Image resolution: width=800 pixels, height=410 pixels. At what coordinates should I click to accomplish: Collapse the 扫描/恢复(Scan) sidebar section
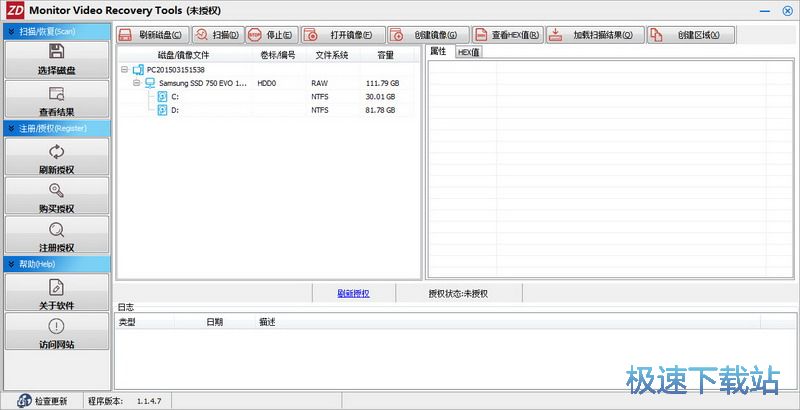click(x=10, y=31)
